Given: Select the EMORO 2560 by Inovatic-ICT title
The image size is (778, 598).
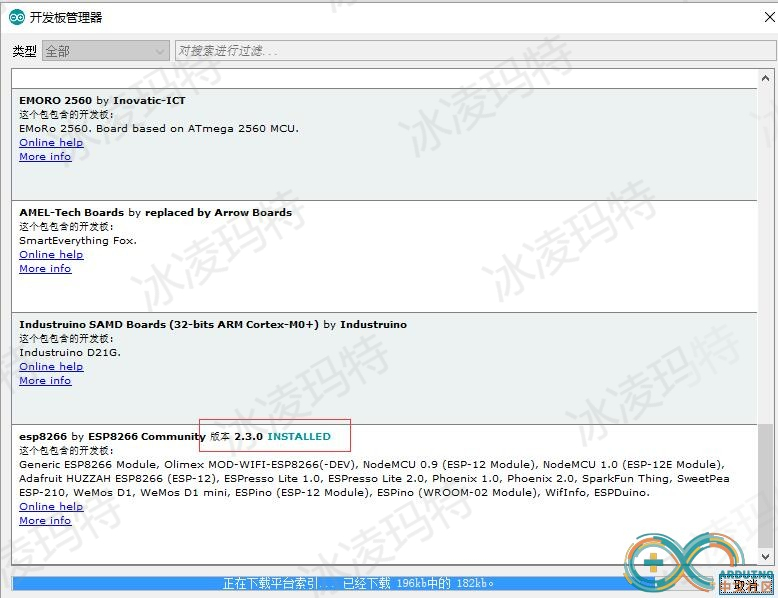Looking at the screenshot, I should [102, 100].
